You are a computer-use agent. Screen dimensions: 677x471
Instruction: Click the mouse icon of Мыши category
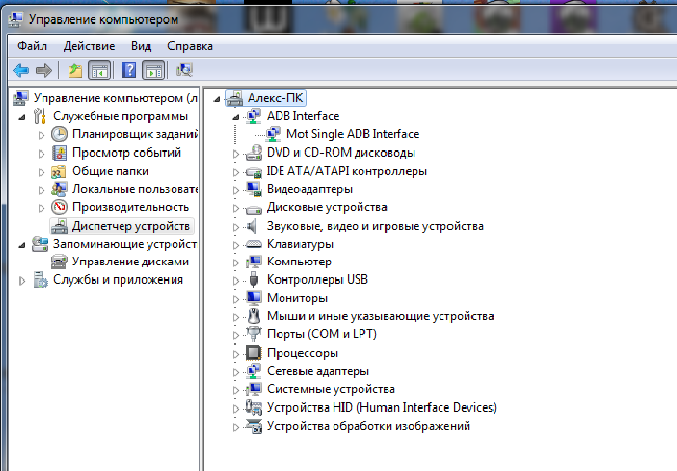pos(254,316)
